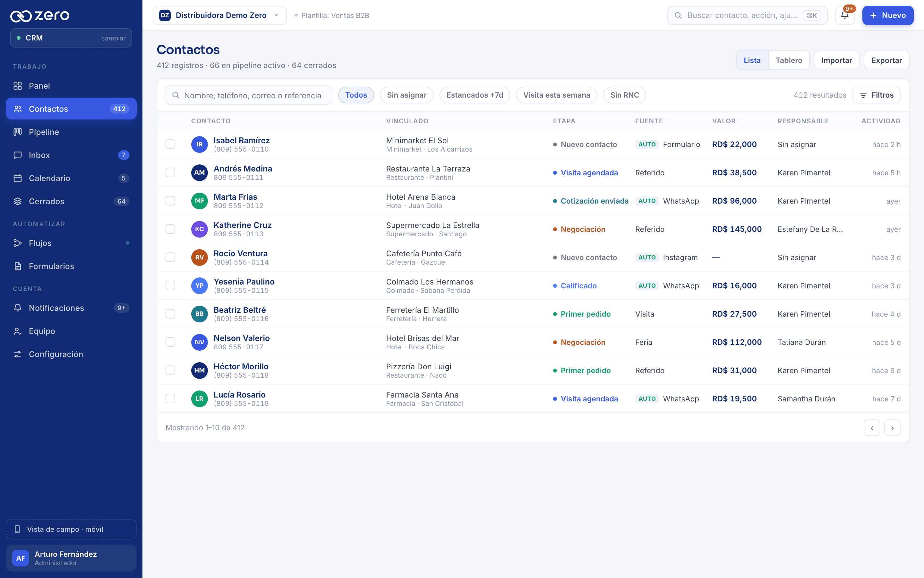Select the Todos filter chip
The width and height of the screenshot is (924, 578).
pos(356,95)
